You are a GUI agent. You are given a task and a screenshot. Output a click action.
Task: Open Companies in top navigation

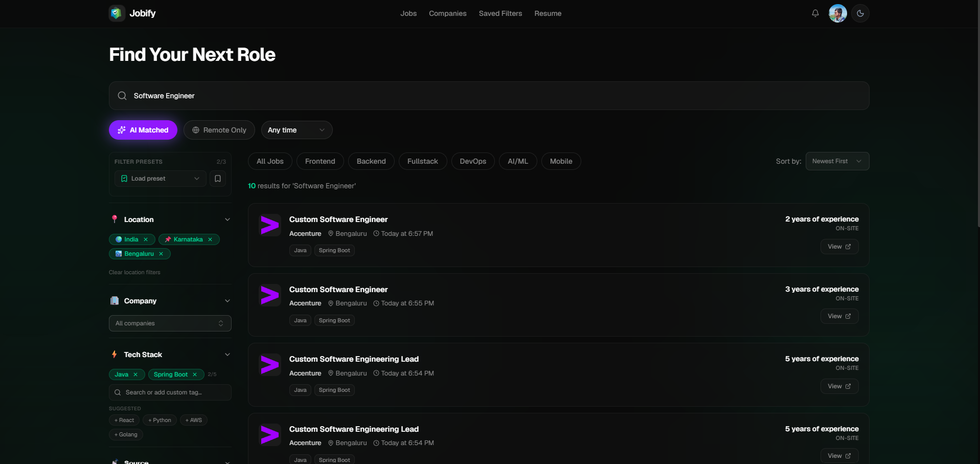448,13
